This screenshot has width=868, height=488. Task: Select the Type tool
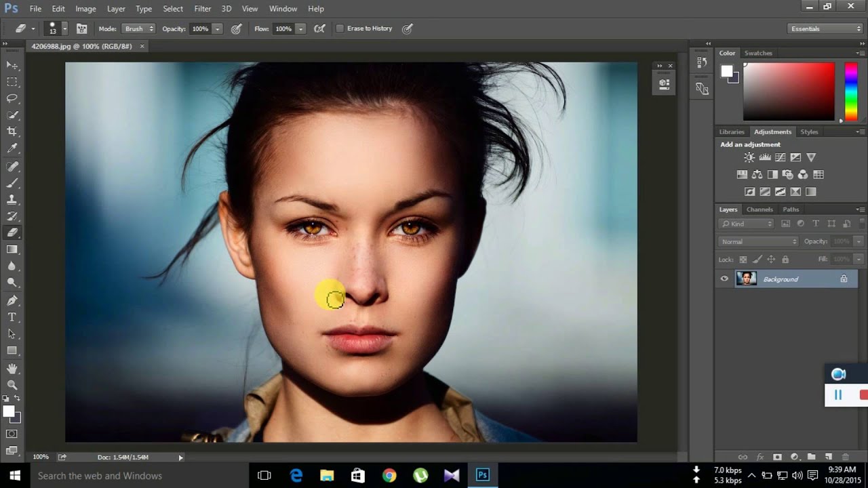coord(12,317)
